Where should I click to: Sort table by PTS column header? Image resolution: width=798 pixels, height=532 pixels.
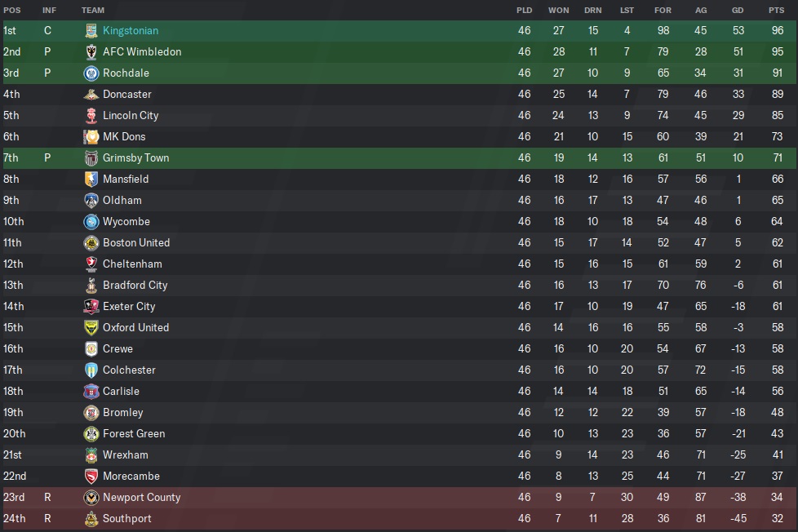(x=776, y=10)
